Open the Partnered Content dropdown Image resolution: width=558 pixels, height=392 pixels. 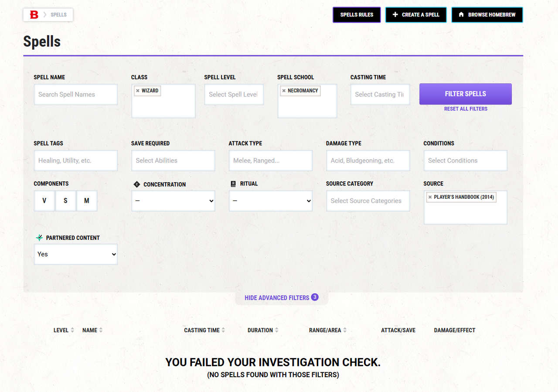click(x=76, y=254)
